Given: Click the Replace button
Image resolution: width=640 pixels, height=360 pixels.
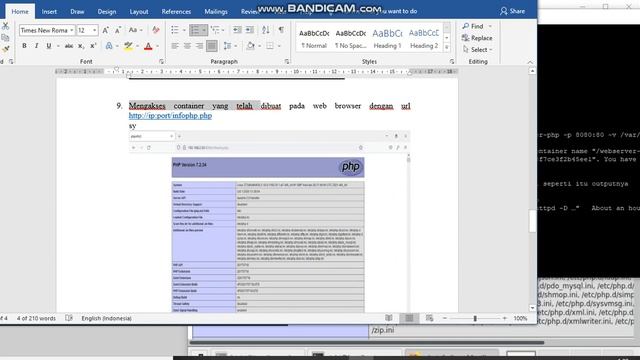Looking at the screenshot, I should tap(477, 38).
